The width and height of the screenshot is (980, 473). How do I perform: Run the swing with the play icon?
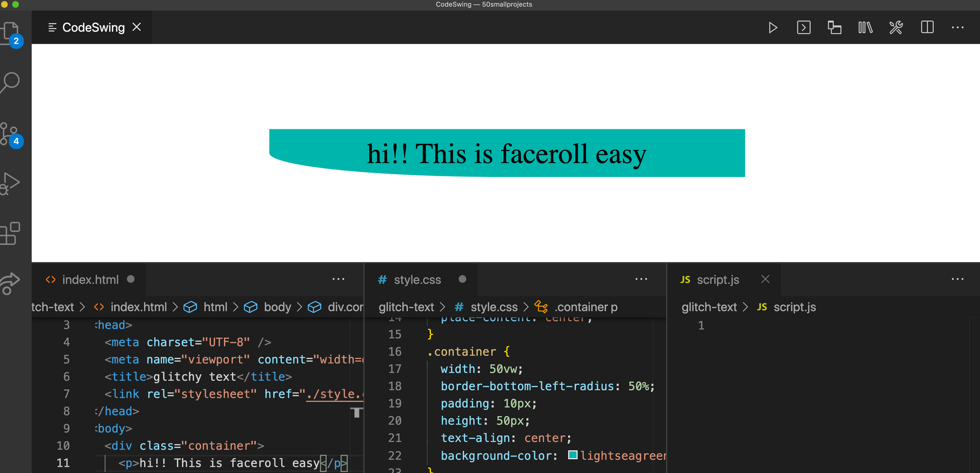click(773, 27)
